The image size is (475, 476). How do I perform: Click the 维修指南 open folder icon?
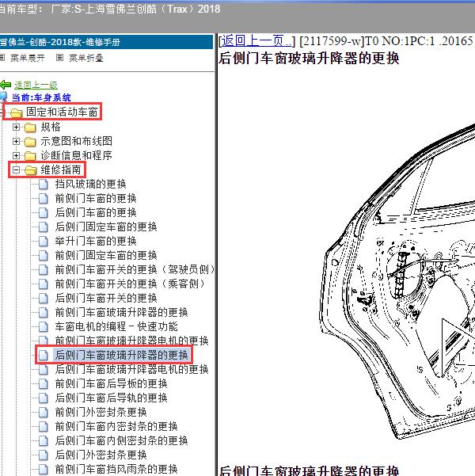point(30,170)
